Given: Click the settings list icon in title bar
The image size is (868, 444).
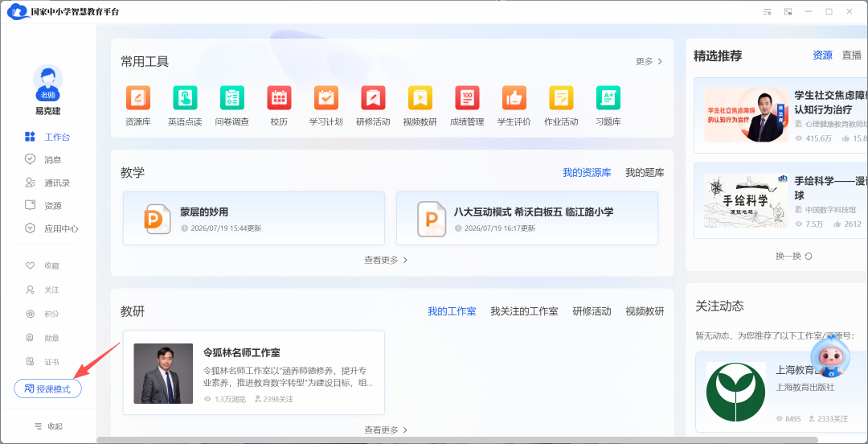Looking at the screenshot, I should coord(768,11).
